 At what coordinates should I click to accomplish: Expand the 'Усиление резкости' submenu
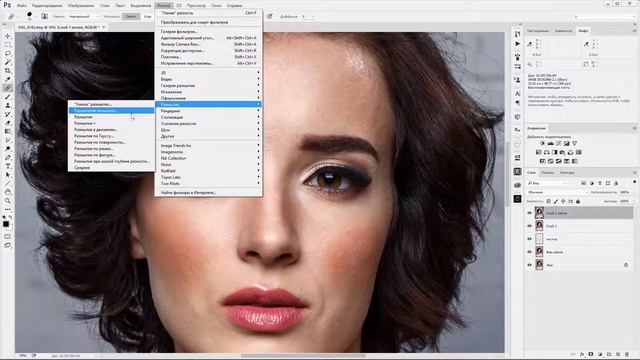209,123
